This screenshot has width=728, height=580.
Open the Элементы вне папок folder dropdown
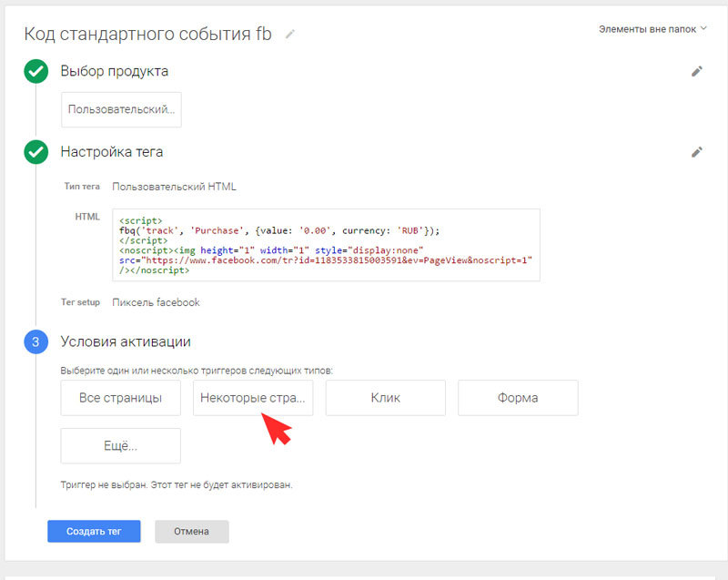(652, 29)
